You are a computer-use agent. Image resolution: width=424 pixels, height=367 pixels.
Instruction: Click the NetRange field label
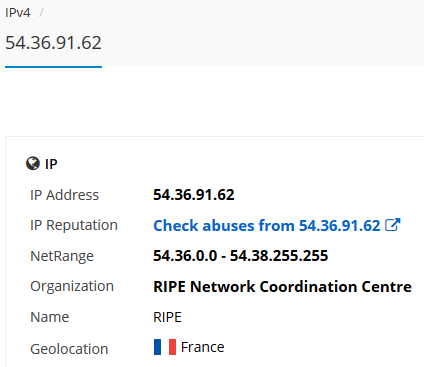[62, 256]
